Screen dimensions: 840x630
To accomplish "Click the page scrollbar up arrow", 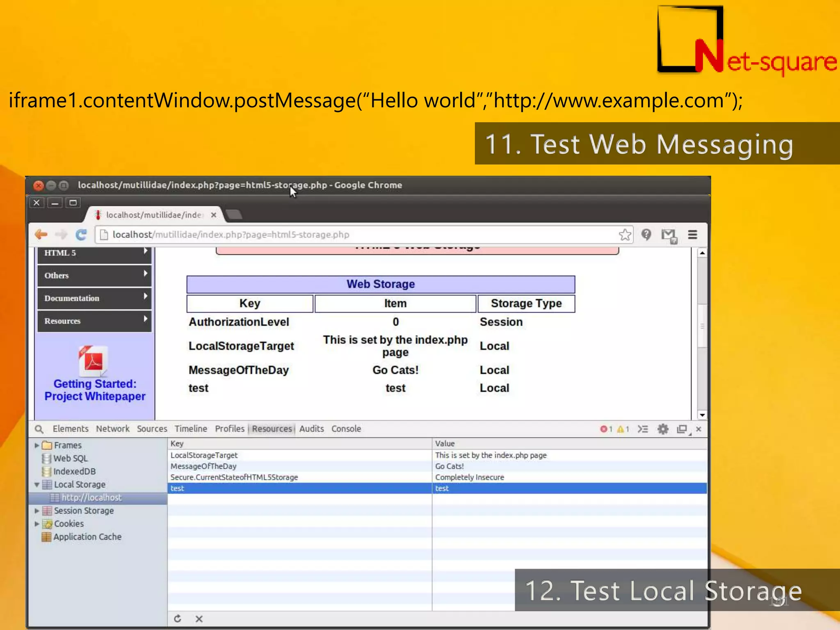I will pos(702,253).
